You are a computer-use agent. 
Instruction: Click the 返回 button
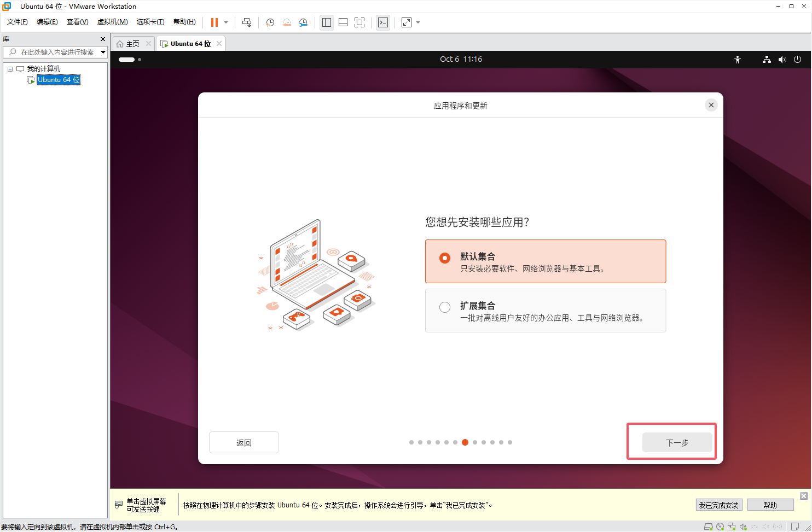pos(244,442)
